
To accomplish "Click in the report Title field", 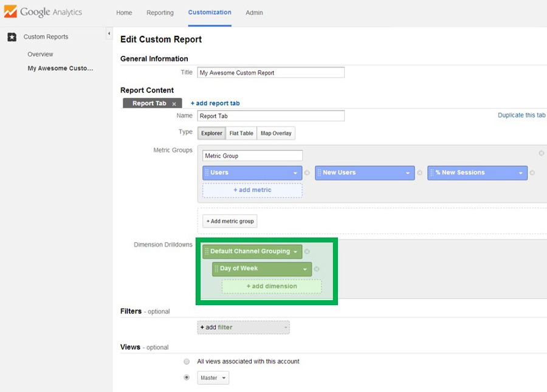I will 270,73.
